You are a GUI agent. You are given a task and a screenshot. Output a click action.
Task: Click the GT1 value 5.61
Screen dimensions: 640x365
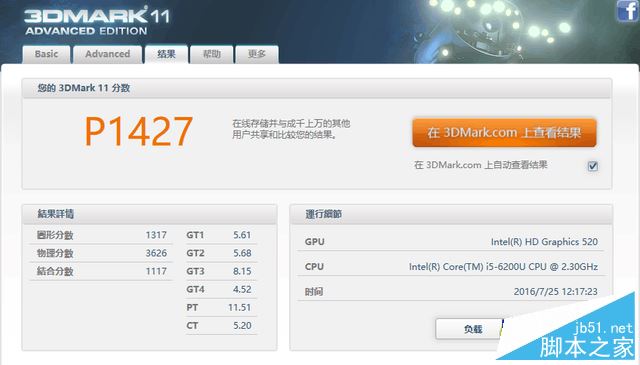242,235
